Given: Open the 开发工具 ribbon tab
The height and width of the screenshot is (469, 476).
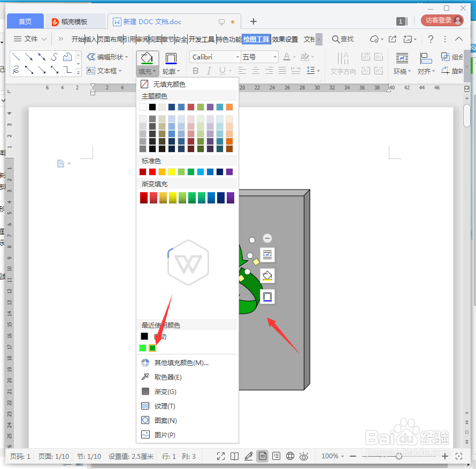Looking at the screenshot, I should click(x=202, y=39).
